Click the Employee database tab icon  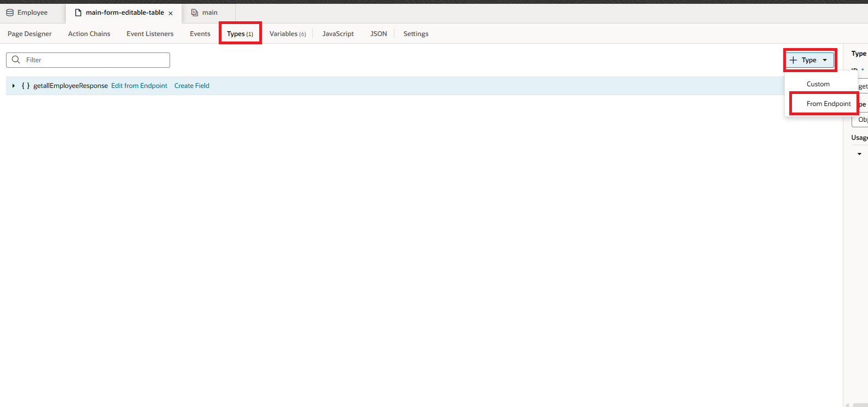pos(10,13)
